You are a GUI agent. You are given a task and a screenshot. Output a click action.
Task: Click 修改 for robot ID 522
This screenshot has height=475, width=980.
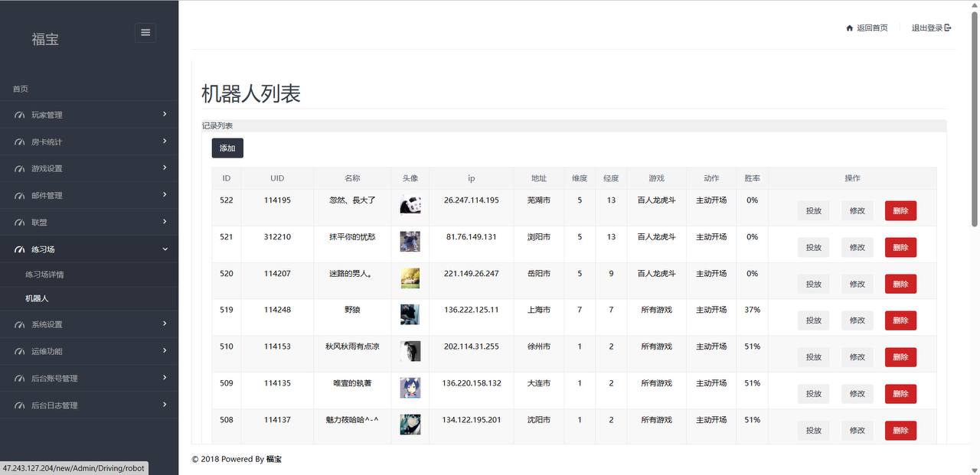click(857, 210)
